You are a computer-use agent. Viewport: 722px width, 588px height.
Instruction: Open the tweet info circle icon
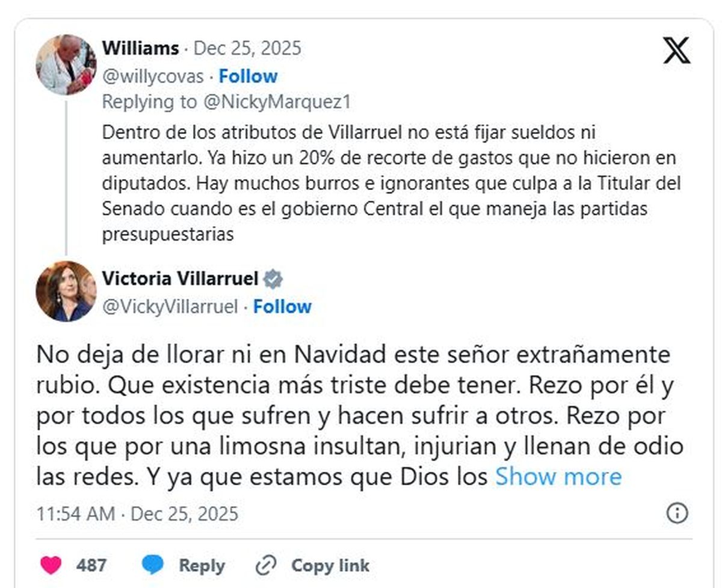coord(677,513)
